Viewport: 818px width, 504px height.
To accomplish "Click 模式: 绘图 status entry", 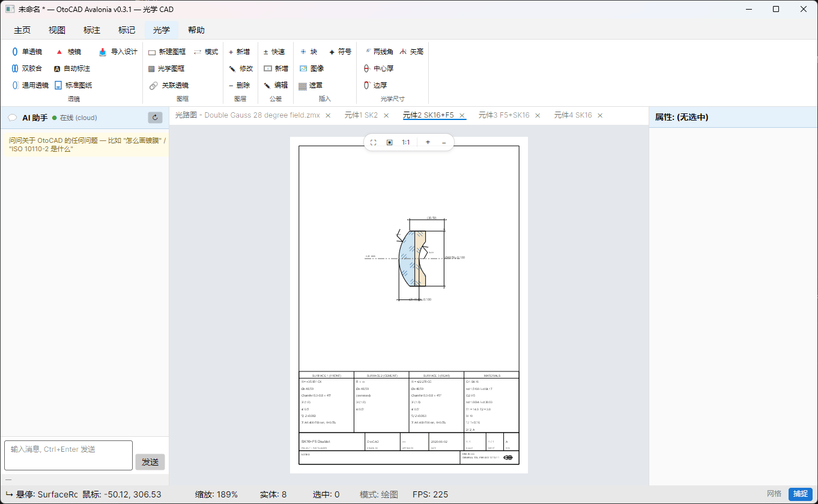I will pyautogui.click(x=379, y=494).
